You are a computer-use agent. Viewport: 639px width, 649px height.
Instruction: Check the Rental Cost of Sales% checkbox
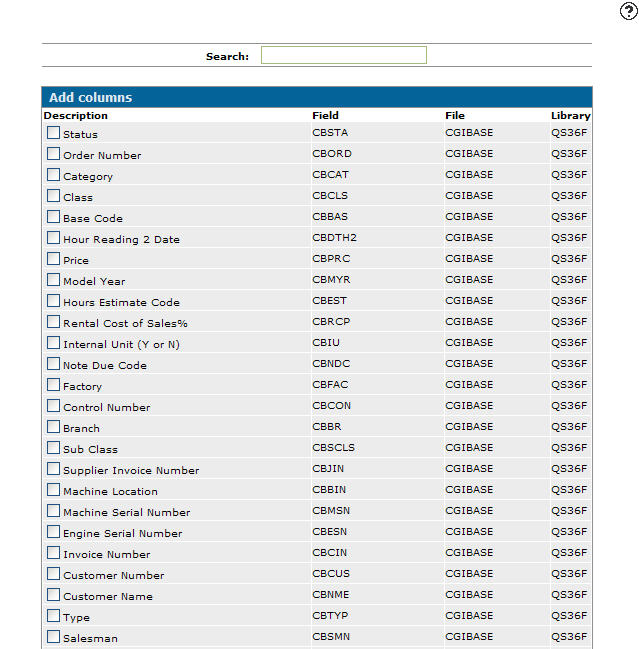coord(53,322)
